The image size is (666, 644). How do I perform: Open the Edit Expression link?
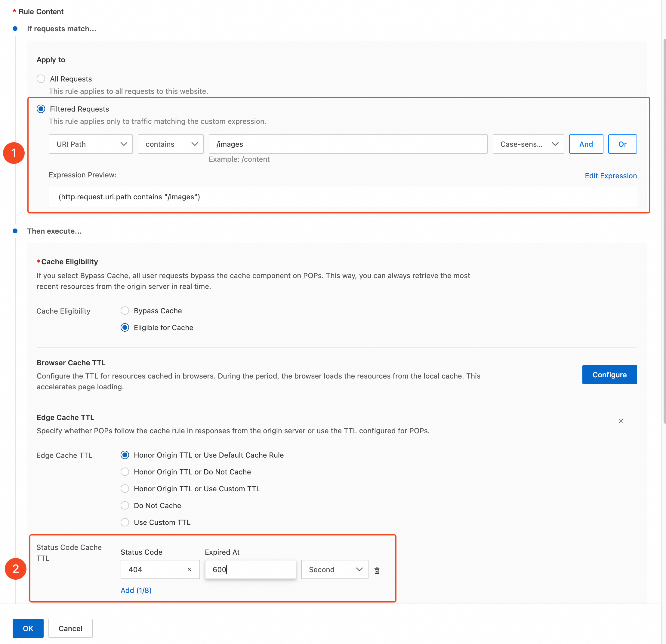[x=611, y=176]
